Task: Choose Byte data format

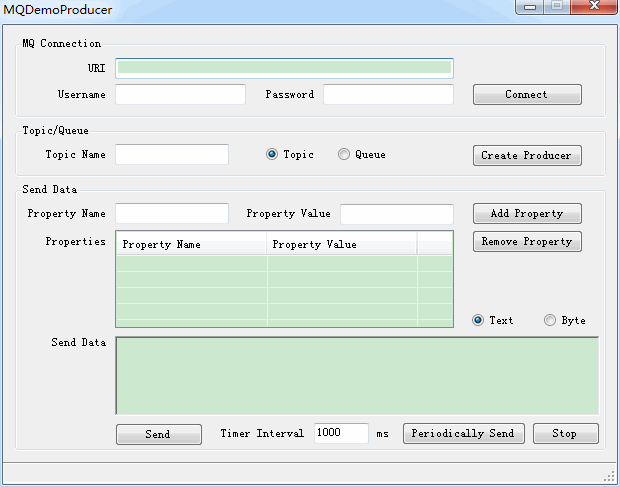Action: click(550, 321)
